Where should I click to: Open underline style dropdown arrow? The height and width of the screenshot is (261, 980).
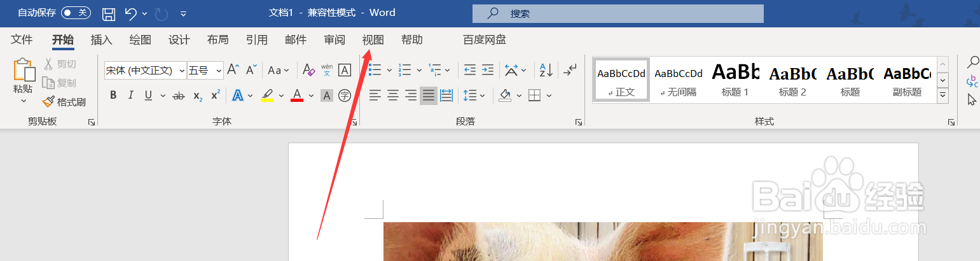(163, 96)
